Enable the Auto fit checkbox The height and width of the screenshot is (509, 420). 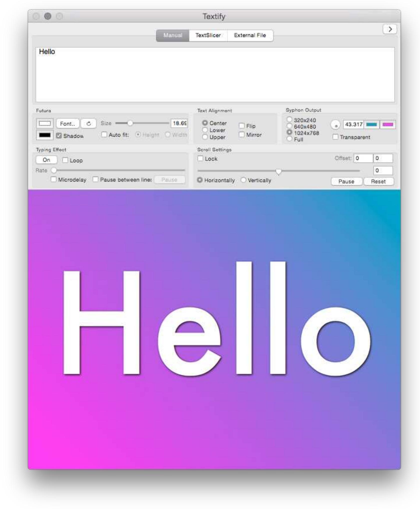[x=104, y=135]
